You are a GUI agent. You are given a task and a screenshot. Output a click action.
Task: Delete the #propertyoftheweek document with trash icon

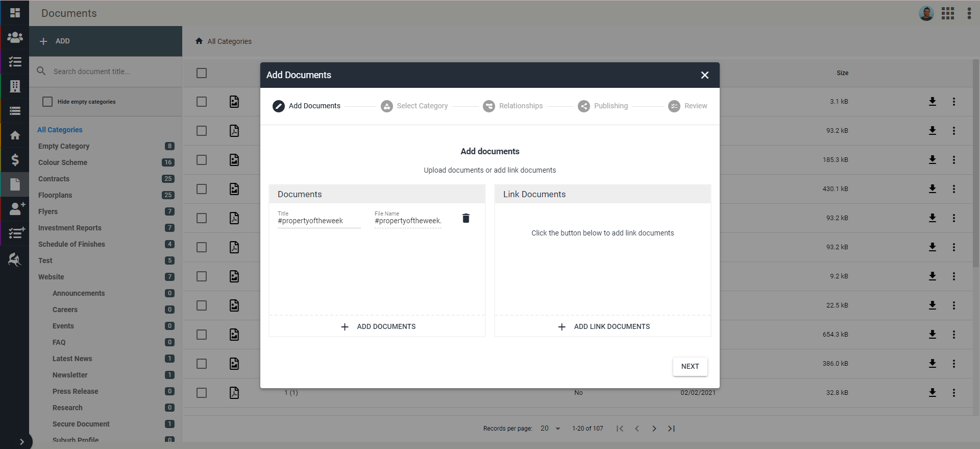pyautogui.click(x=465, y=218)
